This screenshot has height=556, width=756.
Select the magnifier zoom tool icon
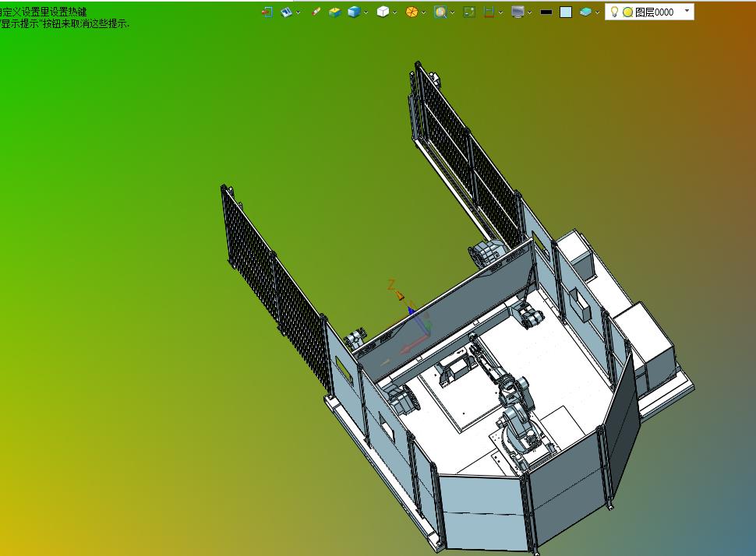coord(440,12)
